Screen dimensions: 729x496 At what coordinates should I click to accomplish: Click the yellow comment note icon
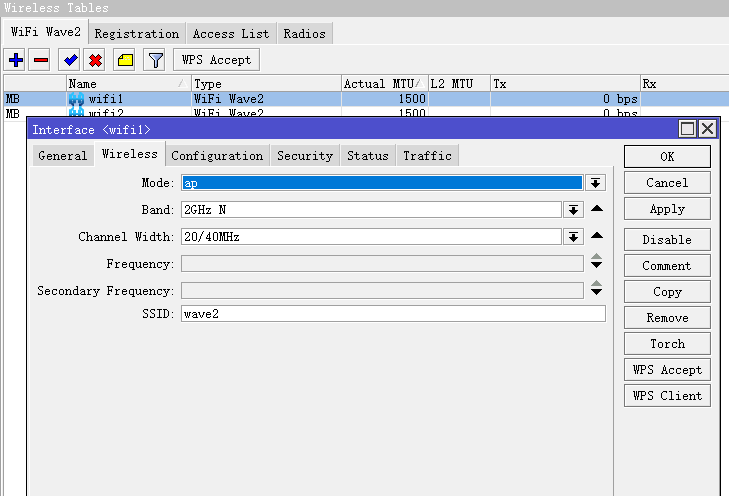coord(125,60)
